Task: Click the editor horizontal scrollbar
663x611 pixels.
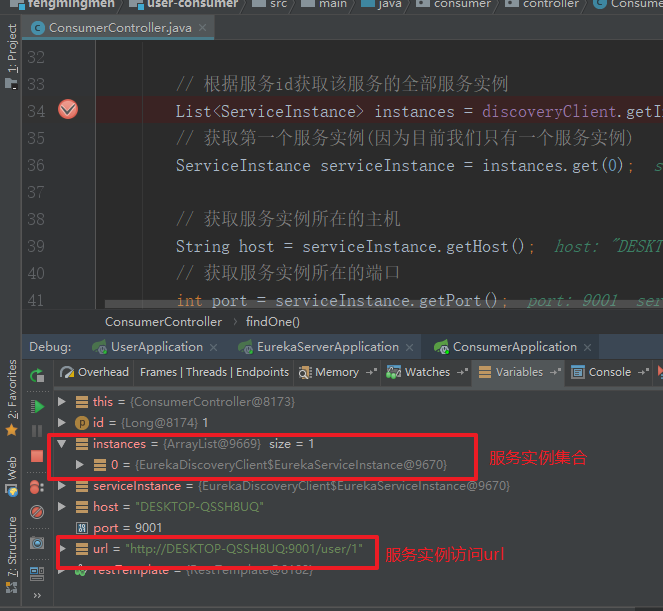Action: 384,304
